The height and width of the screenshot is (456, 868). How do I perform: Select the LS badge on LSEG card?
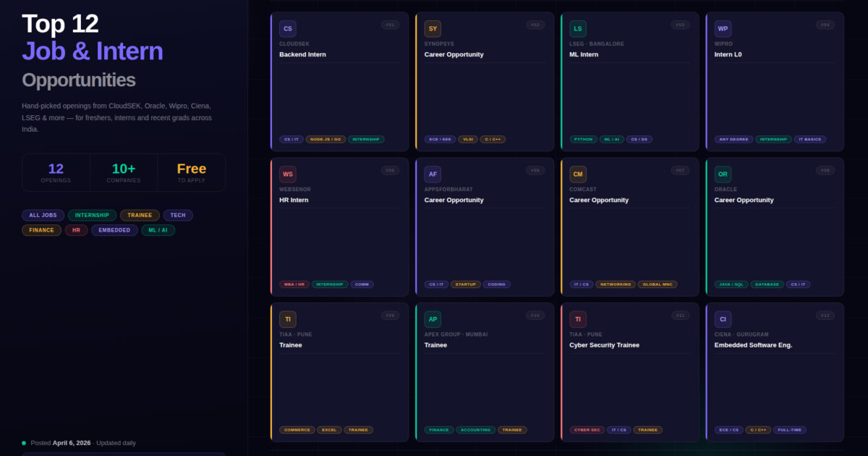point(578,29)
